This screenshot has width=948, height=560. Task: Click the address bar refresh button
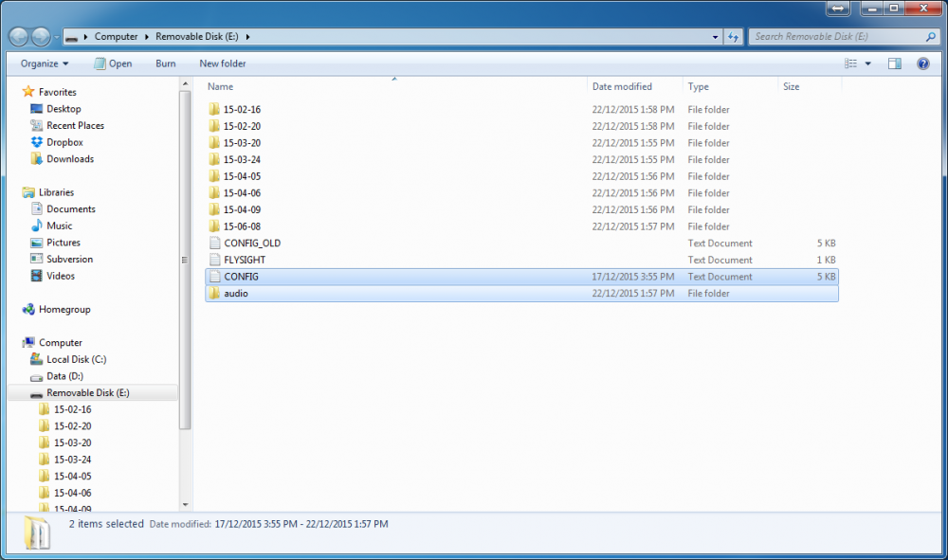734,37
